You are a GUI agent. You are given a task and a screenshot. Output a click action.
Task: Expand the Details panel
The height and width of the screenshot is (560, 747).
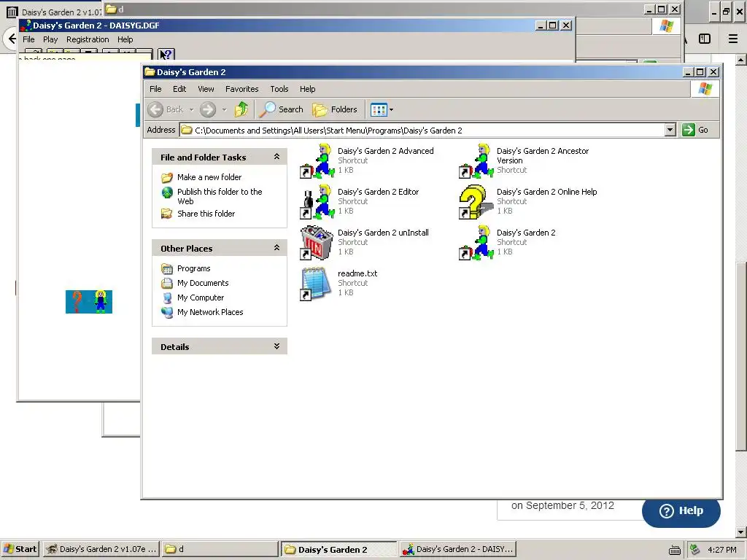point(276,346)
